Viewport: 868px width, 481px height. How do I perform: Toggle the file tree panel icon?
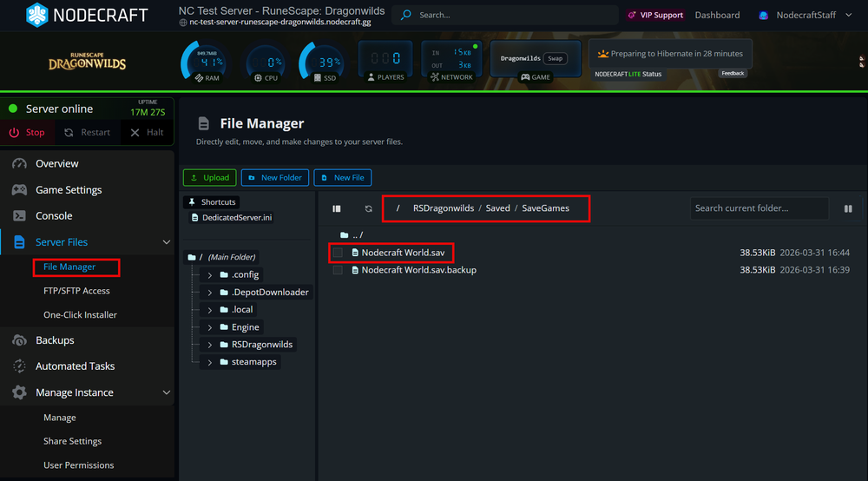337,208
